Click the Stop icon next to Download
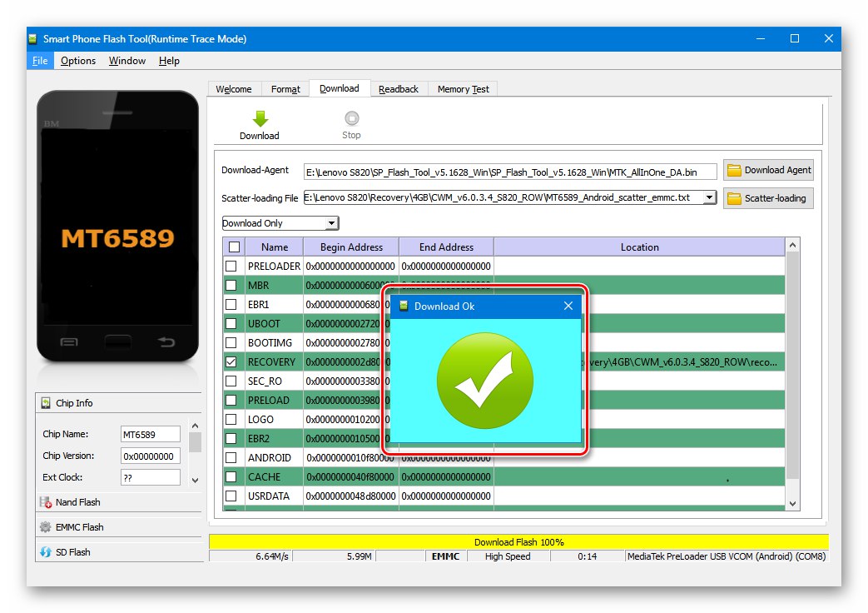Image resolution: width=868 pixels, height=613 pixels. (x=350, y=117)
